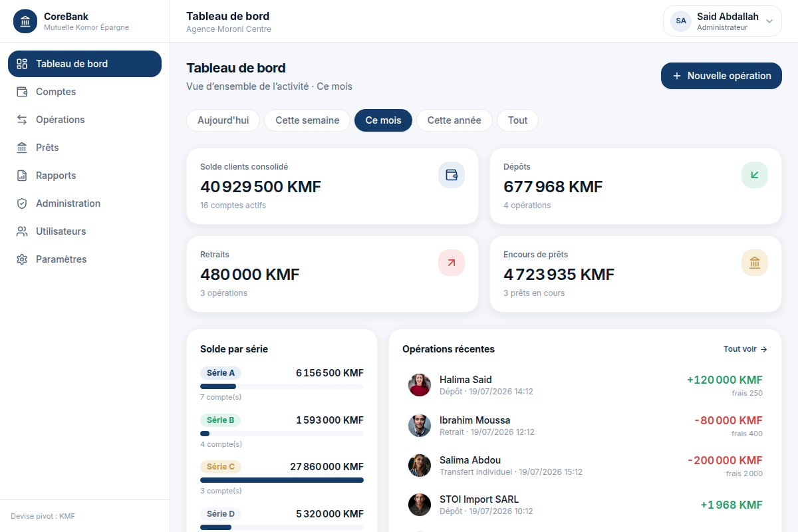Click the Prêts bank icon in the sidebar
The image size is (798, 532).
[x=22, y=148]
